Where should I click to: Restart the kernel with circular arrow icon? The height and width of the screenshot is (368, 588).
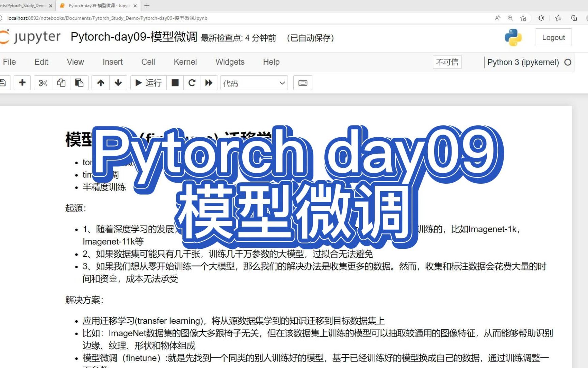pyautogui.click(x=192, y=83)
